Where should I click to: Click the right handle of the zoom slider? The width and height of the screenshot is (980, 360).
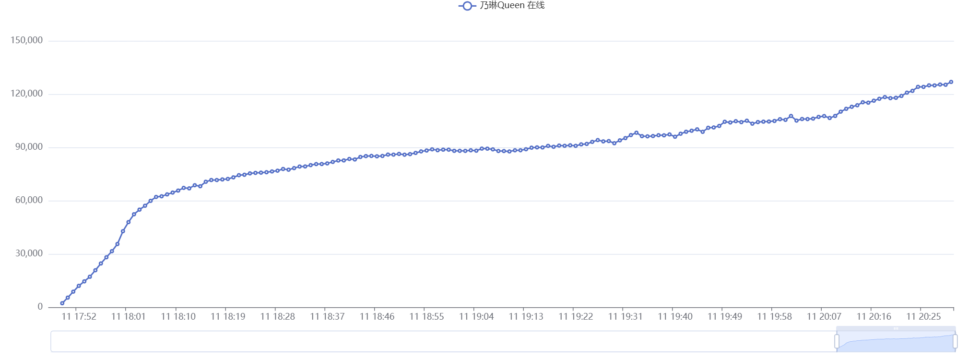tap(955, 341)
